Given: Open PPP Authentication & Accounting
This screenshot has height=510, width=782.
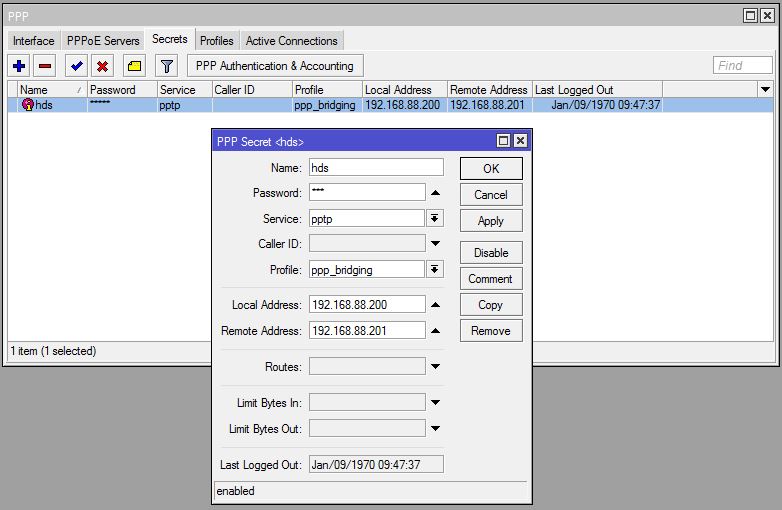Looking at the screenshot, I should point(275,66).
